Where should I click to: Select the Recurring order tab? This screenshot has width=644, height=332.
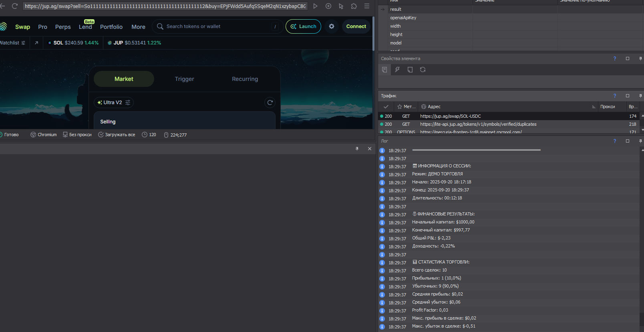pyautogui.click(x=245, y=79)
